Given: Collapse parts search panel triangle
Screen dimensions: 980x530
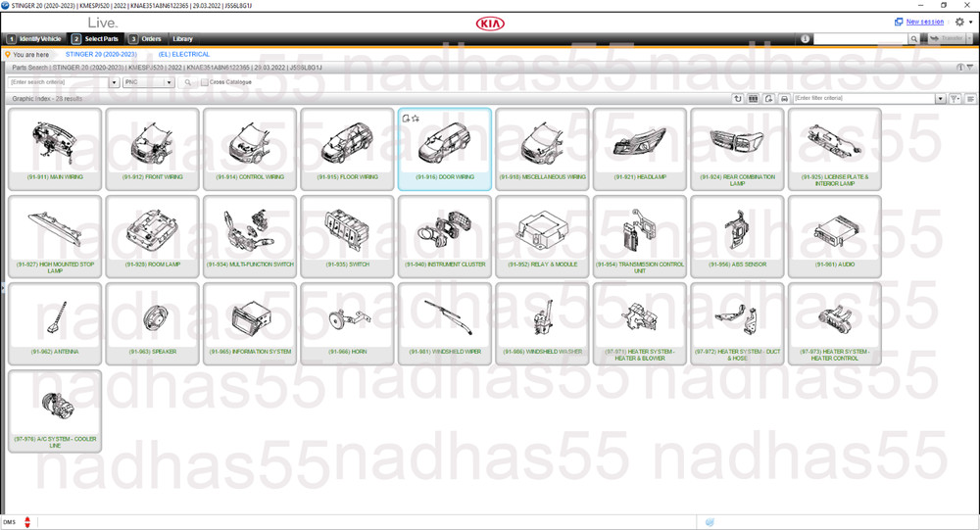Looking at the screenshot, I should tap(970, 68).
